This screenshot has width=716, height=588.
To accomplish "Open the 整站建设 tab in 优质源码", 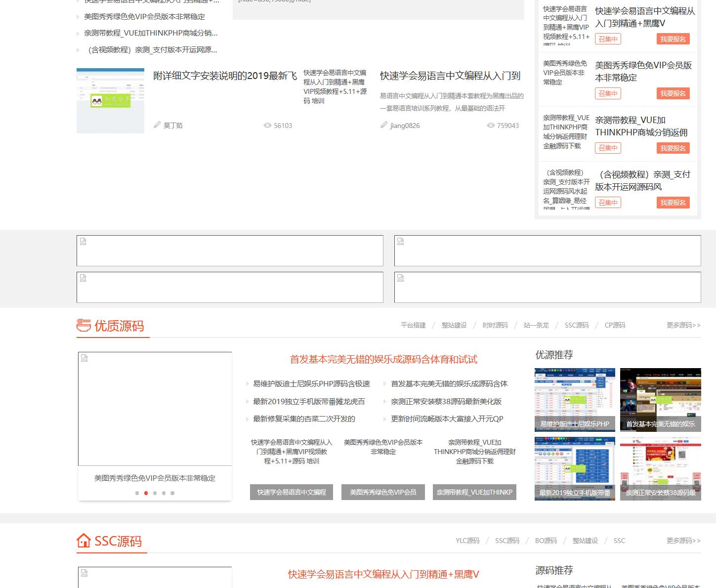I will (454, 325).
